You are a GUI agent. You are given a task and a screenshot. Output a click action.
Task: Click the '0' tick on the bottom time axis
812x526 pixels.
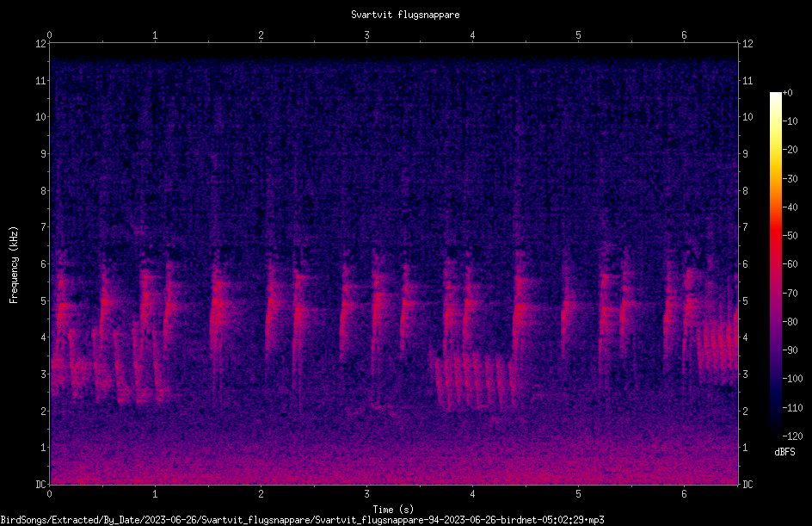coord(49,494)
